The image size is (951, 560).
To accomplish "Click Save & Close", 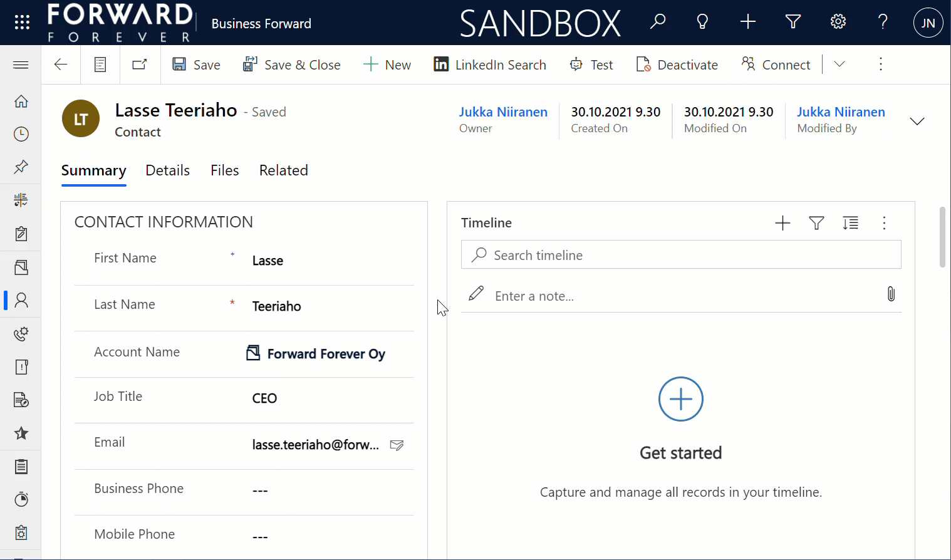I will pyautogui.click(x=292, y=65).
